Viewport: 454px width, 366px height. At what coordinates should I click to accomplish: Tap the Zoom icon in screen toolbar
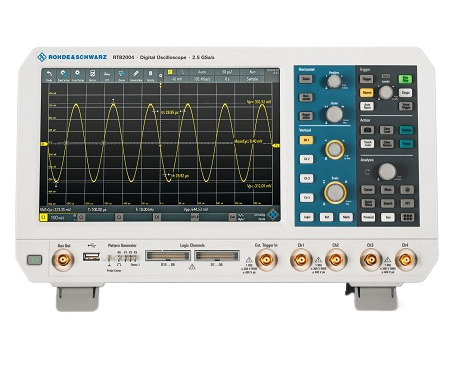click(121, 75)
